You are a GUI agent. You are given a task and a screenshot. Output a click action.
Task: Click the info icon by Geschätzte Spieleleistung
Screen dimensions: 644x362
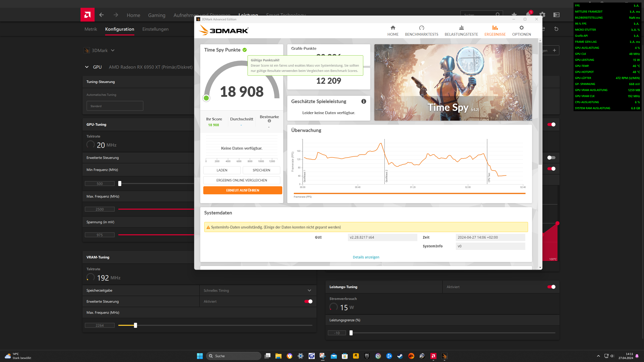click(x=364, y=101)
